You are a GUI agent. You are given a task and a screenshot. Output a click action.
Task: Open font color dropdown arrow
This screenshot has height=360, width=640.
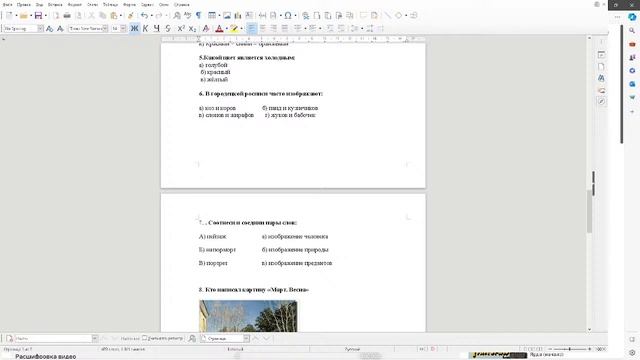point(227,29)
